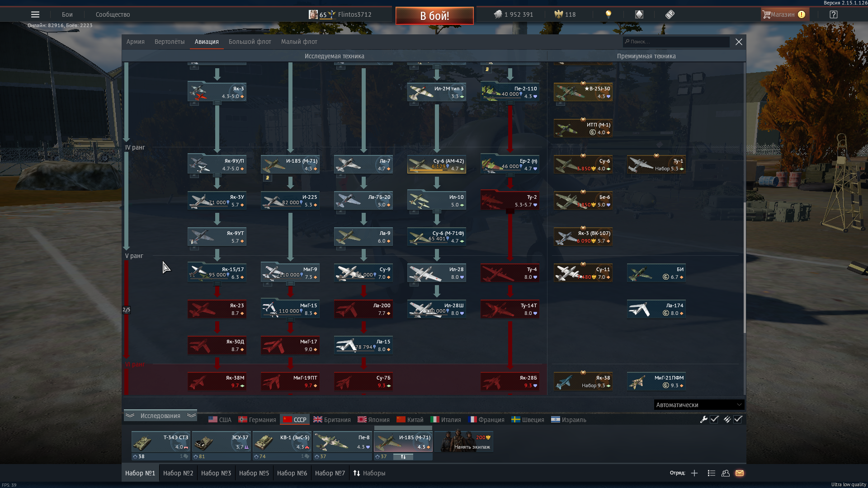
Task: Select the premium МиГ-21ПФМ aircraft
Action: 656,381
